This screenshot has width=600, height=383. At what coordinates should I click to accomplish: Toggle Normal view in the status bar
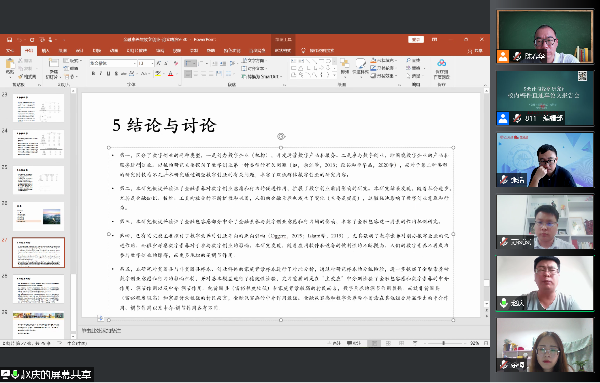374,343
